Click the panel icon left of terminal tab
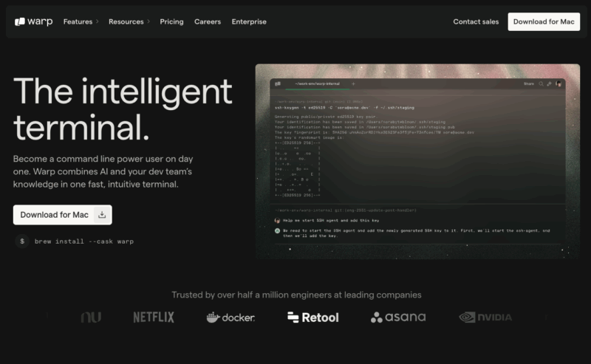The height and width of the screenshot is (364, 591). point(278,83)
